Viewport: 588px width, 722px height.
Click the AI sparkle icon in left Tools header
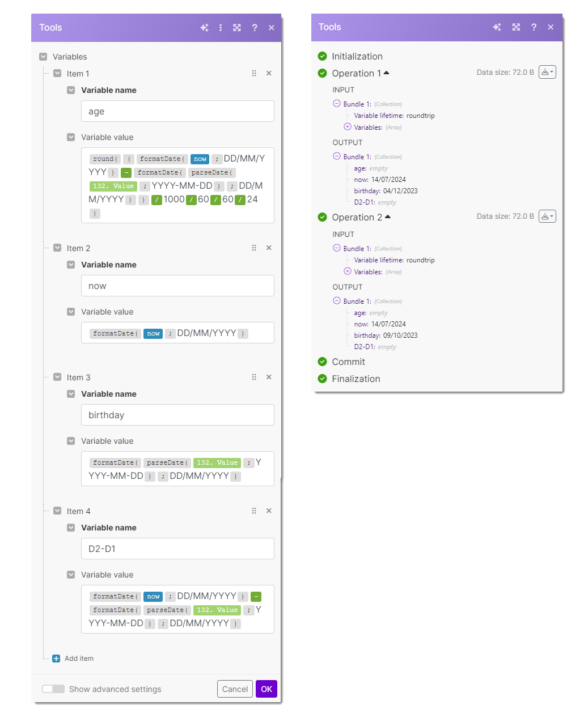[x=204, y=28]
